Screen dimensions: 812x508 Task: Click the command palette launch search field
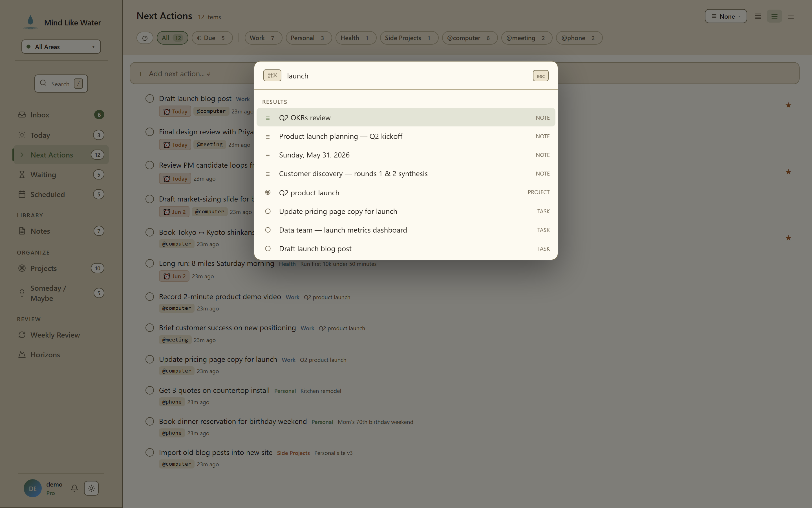tap(407, 76)
